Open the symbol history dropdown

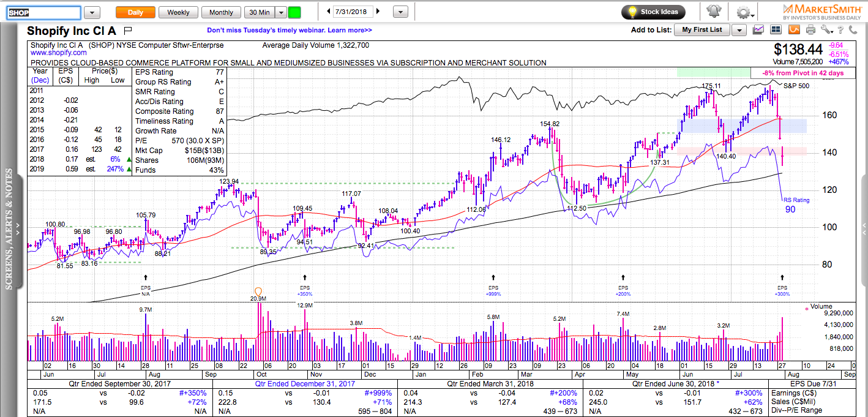pyautogui.click(x=92, y=12)
